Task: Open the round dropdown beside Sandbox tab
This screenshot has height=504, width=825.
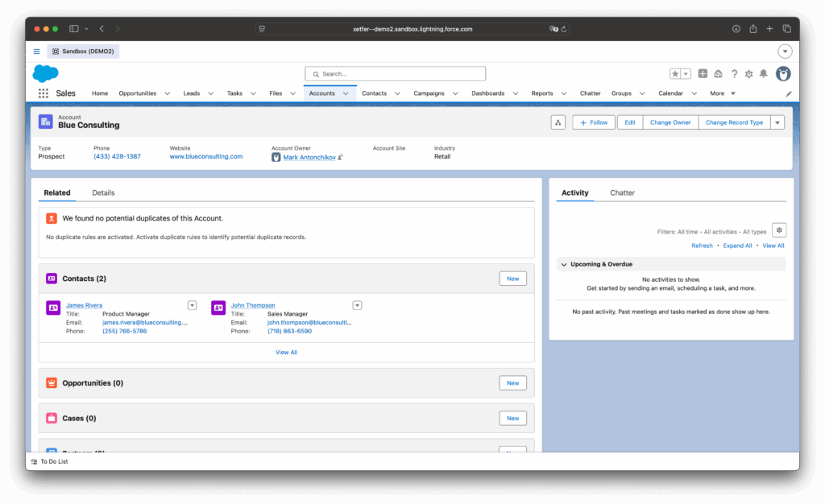Action: tap(785, 52)
